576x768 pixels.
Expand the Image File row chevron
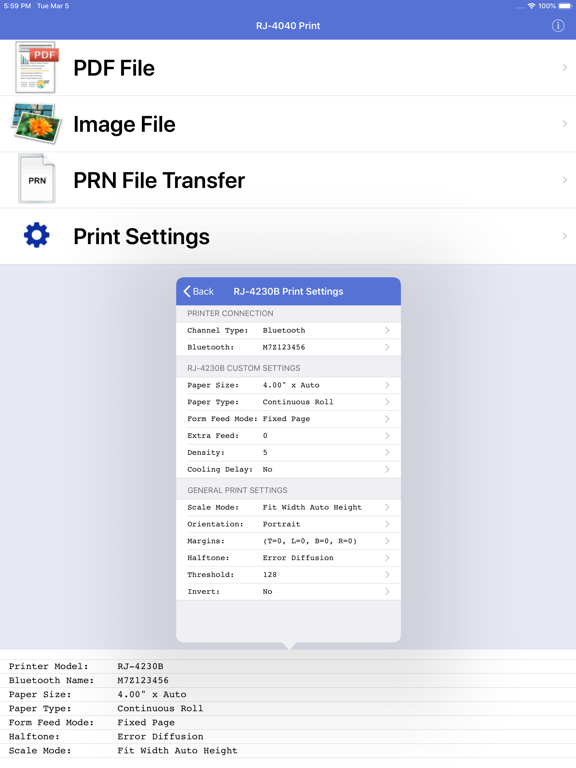565,124
